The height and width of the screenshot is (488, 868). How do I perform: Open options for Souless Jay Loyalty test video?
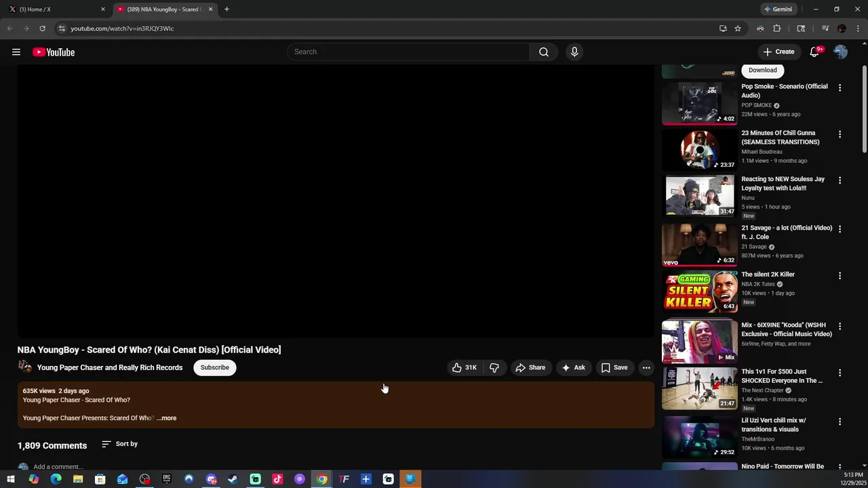click(x=840, y=181)
